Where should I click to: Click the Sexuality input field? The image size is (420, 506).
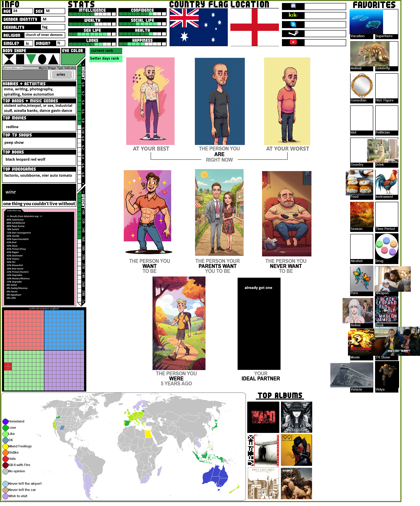pos(53,27)
